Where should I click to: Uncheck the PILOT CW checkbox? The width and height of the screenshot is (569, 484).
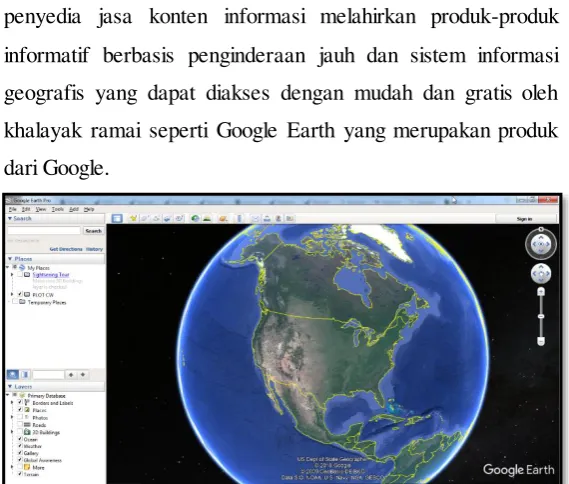tap(20, 294)
